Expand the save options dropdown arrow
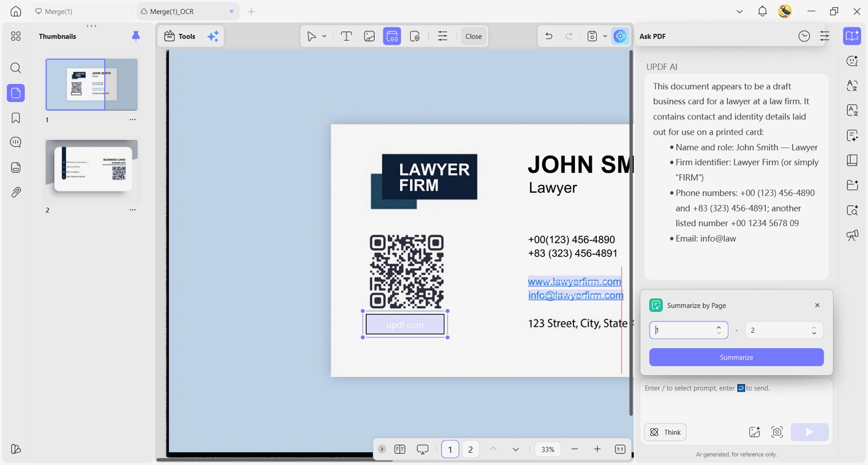This screenshot has height=465, width=868. [x=605, y=37]
